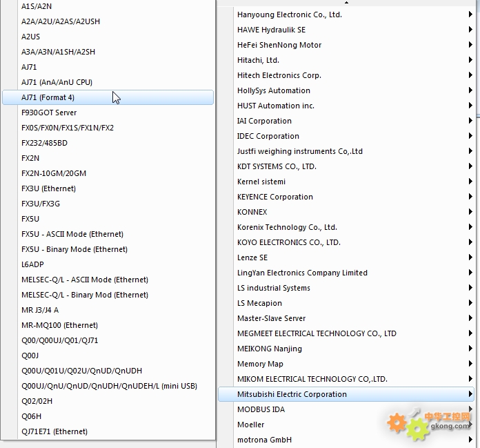Screen dimensions: 480x448
Task: Select Q02/02H driver
Action: [x=108, y=401]
